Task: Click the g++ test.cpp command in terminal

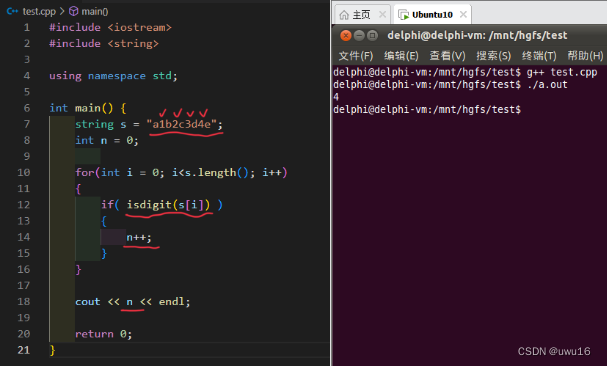Action: coord(562,72)
